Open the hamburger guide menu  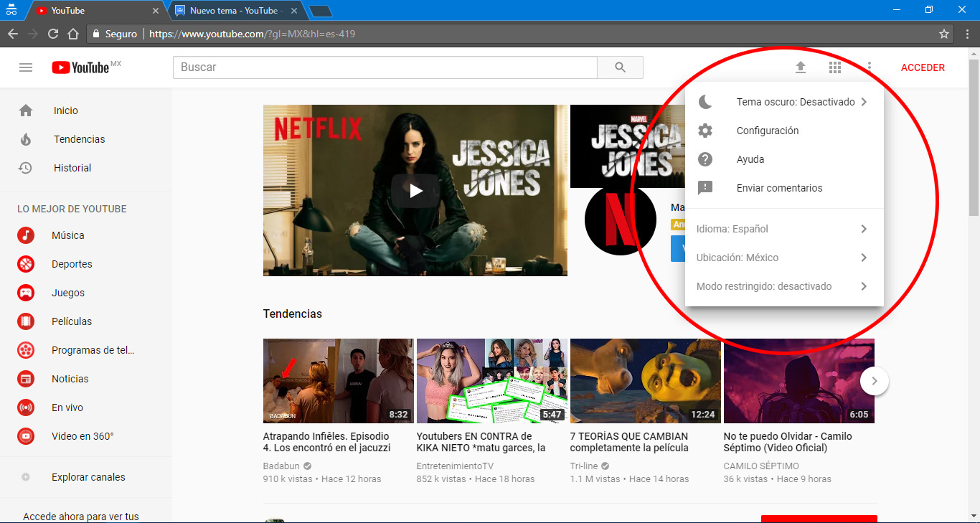coord(26,67)
